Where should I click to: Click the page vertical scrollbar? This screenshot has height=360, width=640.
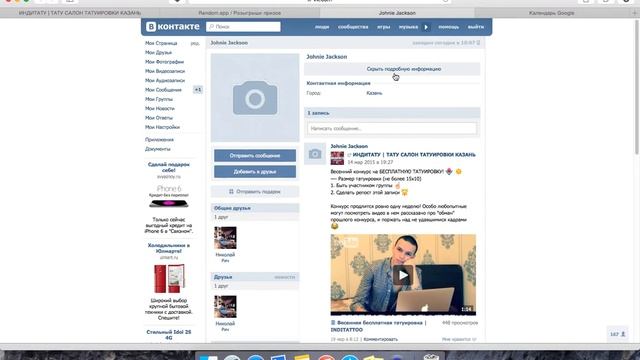(x=637, y=88)
